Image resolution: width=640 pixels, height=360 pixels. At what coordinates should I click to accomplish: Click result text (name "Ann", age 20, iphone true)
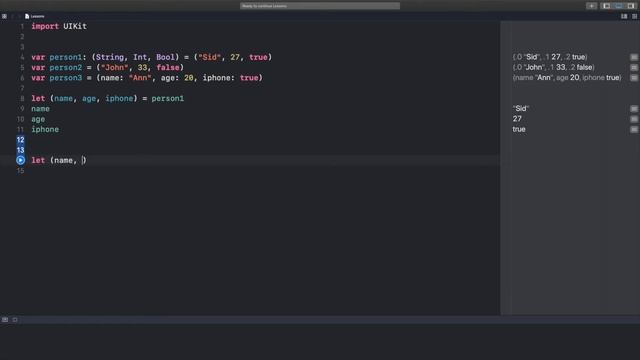(567, 78)
